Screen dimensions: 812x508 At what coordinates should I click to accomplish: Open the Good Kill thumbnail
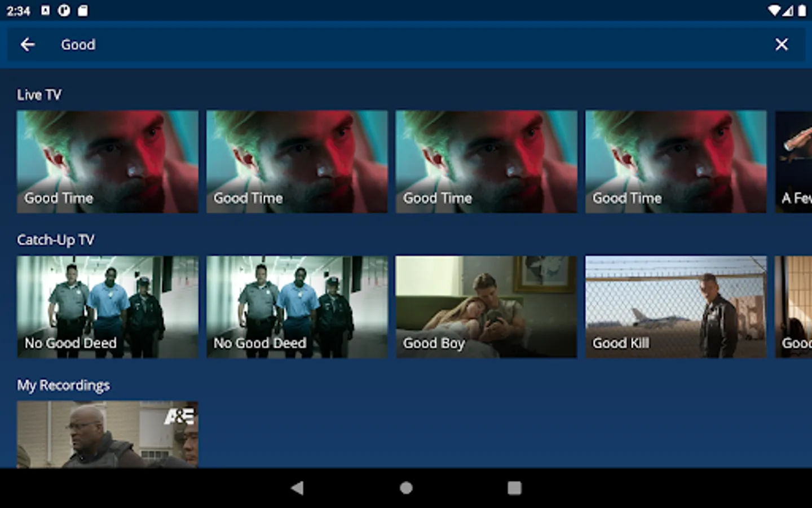click(x=676, y=306)
